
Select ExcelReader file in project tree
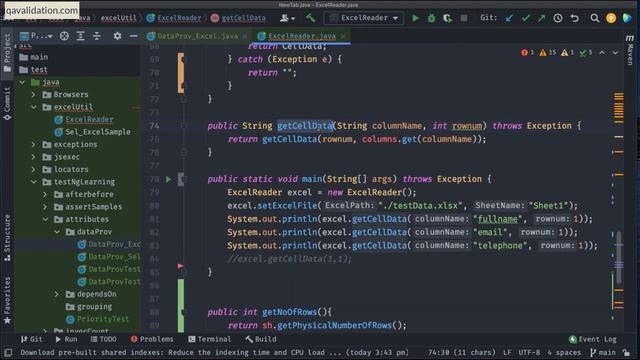84,120
